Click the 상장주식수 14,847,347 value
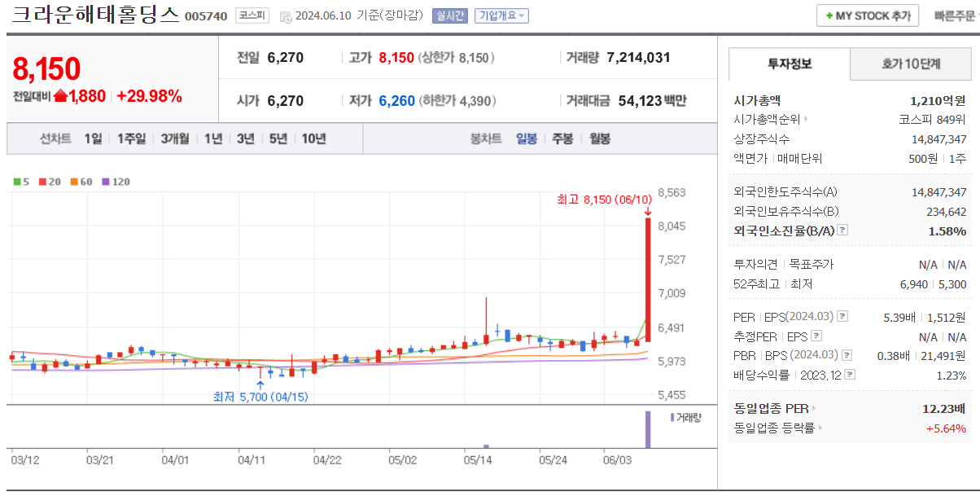Image resolution: width=980 pixels, height=492 pixels. point(939,138)
